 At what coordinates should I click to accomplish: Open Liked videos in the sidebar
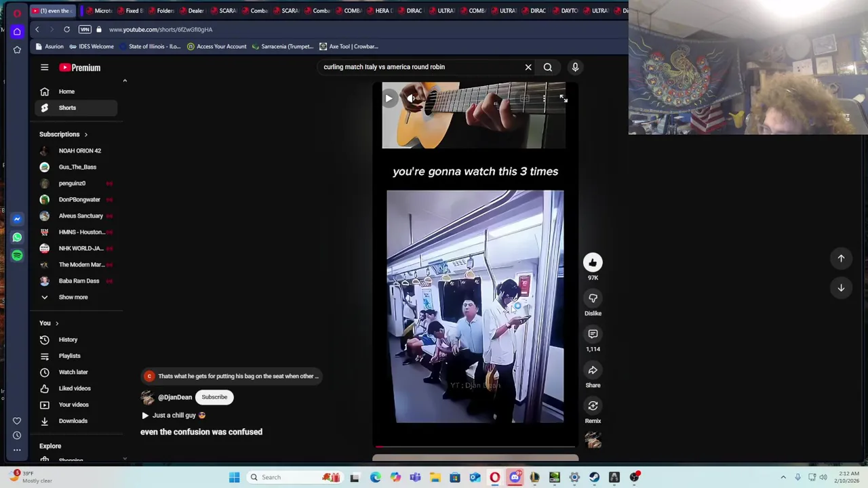76,388
